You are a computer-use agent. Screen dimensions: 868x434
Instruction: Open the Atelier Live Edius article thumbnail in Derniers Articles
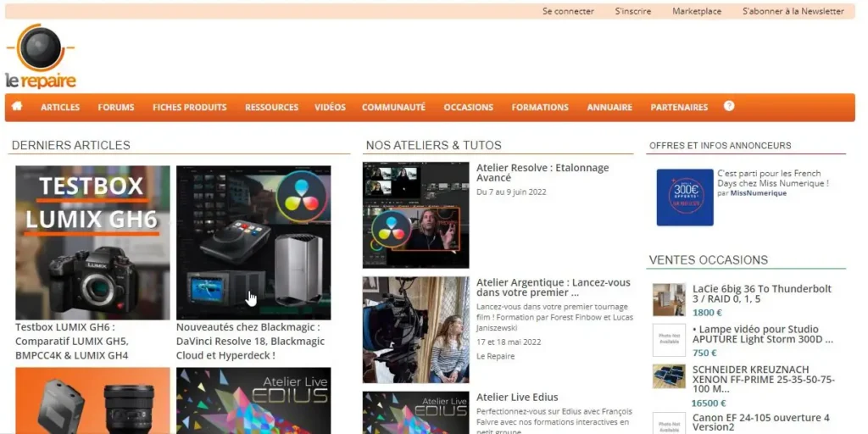click(253, 401)
